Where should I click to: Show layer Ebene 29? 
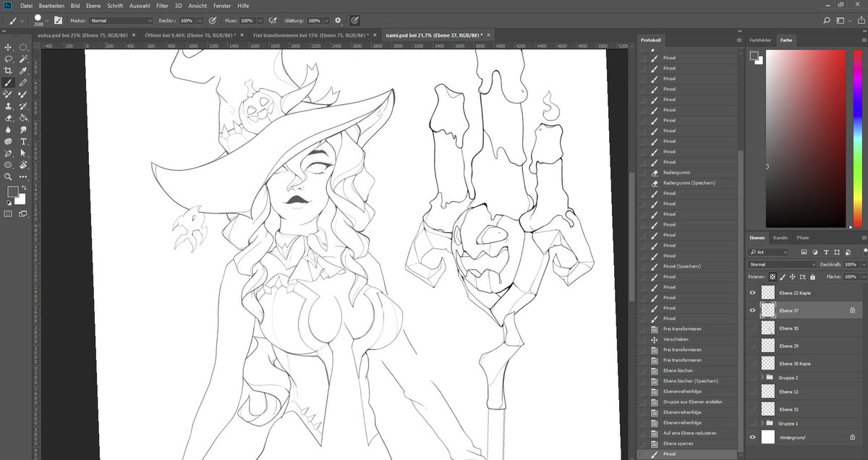752,346
